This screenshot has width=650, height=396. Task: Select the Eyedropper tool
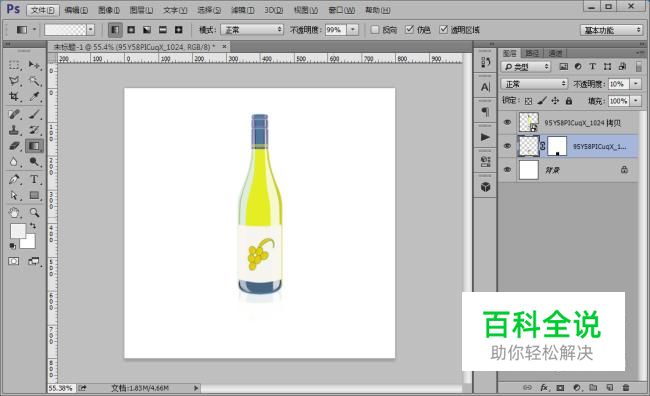(34, 97)
